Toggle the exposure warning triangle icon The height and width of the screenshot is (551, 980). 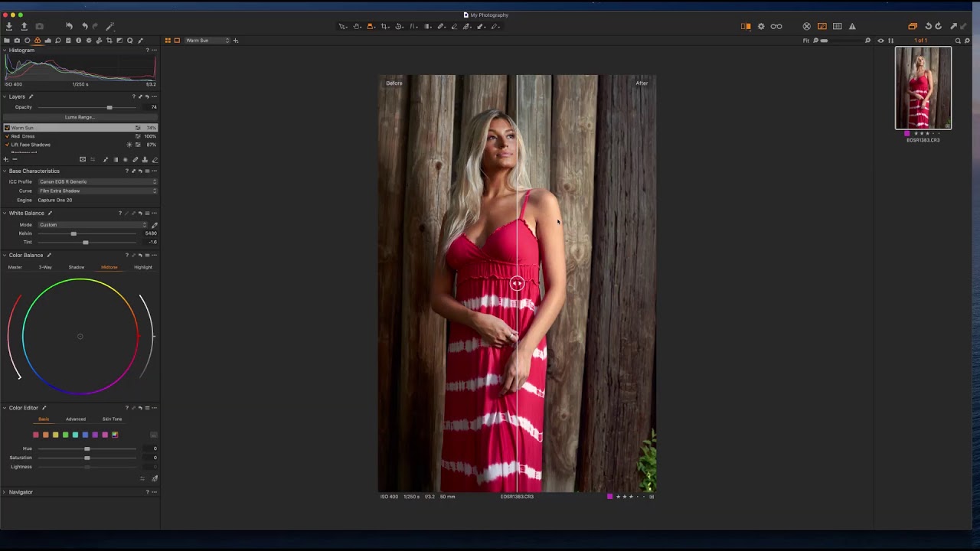(x=852, y=26)
